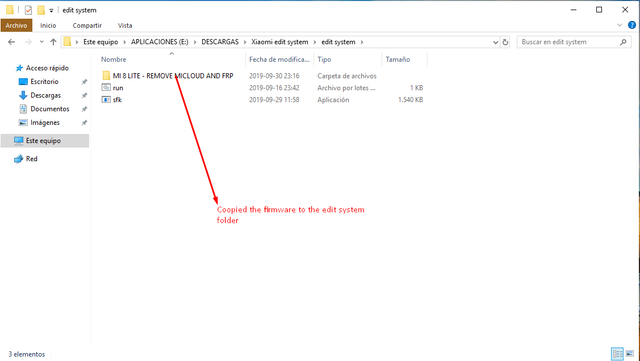Click Carpeta de archivos type cell

click(347, 76)
